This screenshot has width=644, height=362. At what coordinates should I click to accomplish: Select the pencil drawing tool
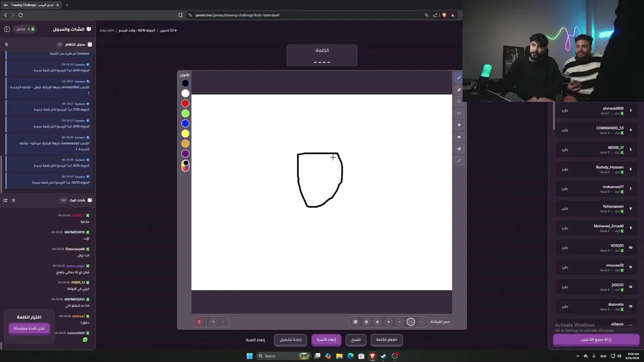(458, 78)
